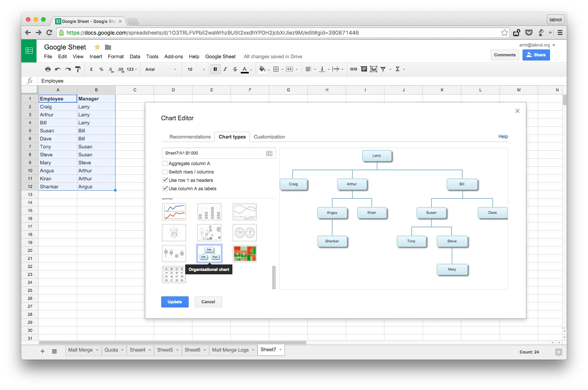
Task: Switch to the Customization tab
Action: (269, 137)
